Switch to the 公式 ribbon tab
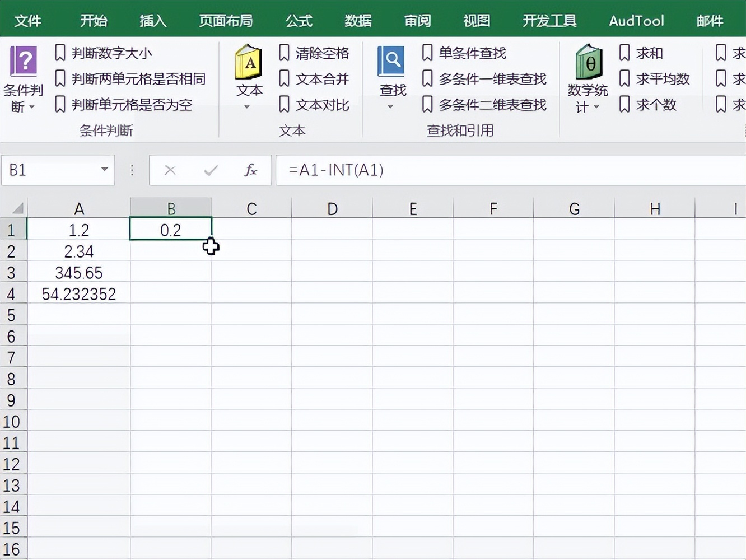This screenshot has height=560, width=746. tap(298, 21)
